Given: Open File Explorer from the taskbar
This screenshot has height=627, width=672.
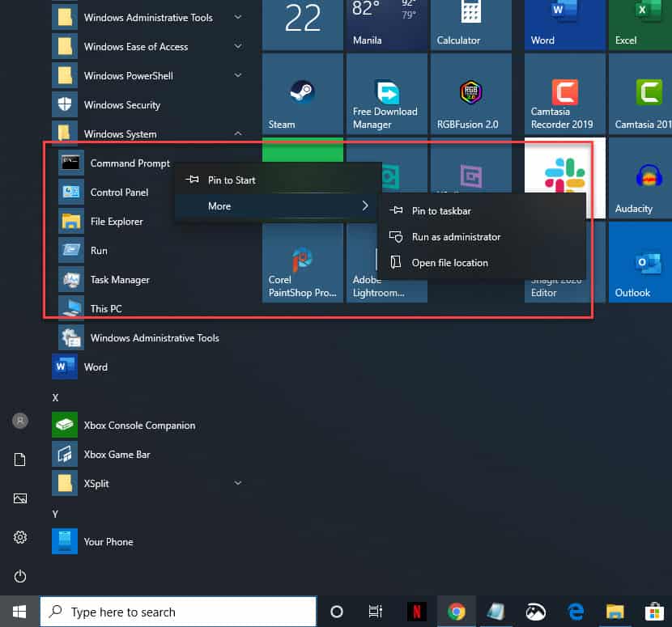Looking at the screenshot, I should (x=615, y=612).
